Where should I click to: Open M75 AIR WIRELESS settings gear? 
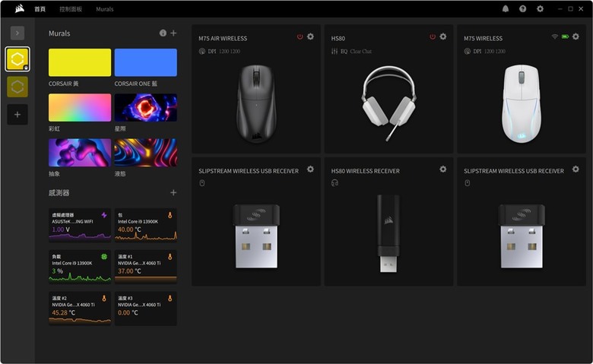tap(310, 36)
